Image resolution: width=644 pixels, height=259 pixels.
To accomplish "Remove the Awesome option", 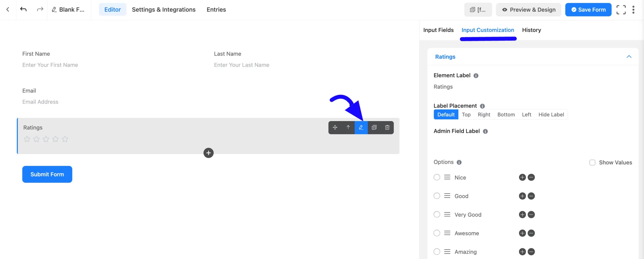I will [x=531, y=233].
